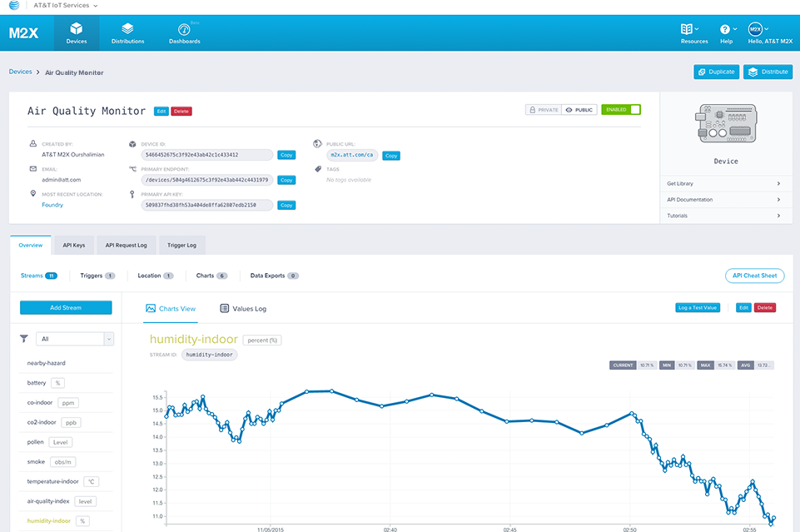Click the M2X logo

pyautogui.click(x=23, y=33)
